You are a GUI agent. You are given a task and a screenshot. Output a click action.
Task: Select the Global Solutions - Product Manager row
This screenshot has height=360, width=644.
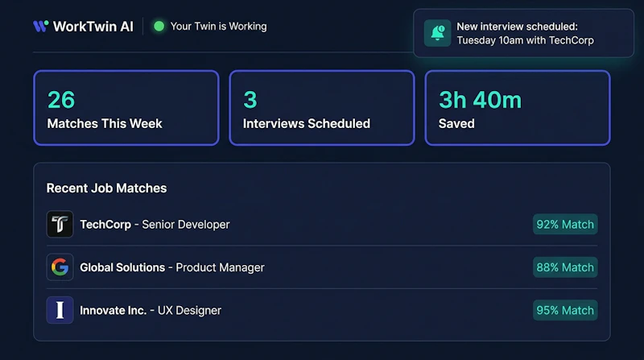tap(322, 267)
